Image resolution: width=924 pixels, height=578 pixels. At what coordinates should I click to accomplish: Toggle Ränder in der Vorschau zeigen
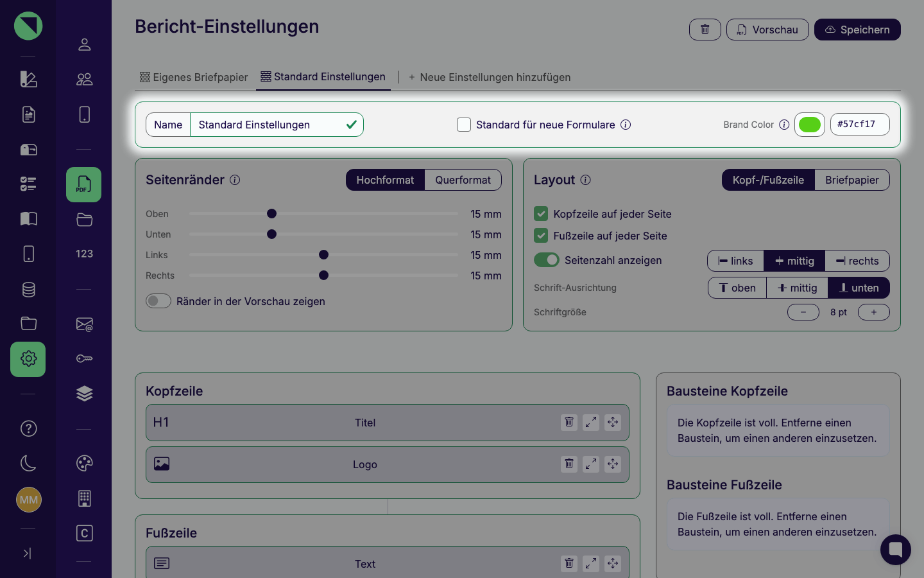click(158, 301)
